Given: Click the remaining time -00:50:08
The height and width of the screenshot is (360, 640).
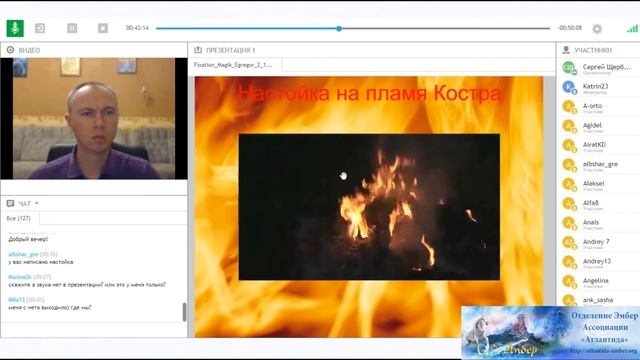Looking at the screenshot, I should pos(570,28).
